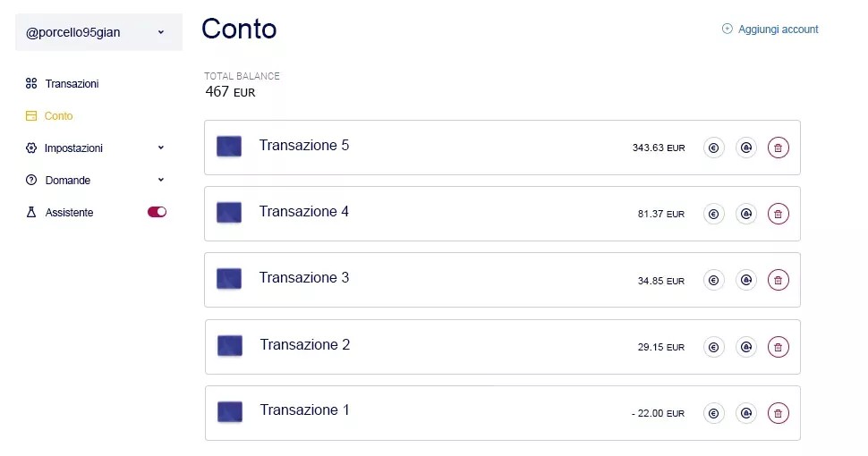Click the blue card thumbnail of Transazione 3
Screen dimensions: 868x456
[228, 279]
